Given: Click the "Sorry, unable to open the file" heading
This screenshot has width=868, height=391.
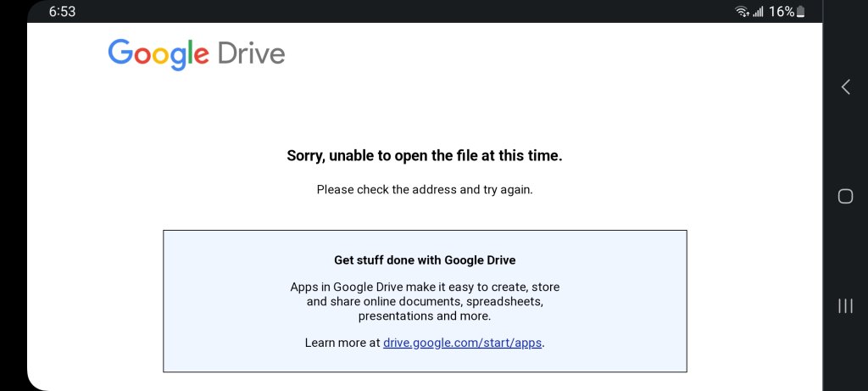Looking at the screenshot, I should pyautogui.click(x=425, y=156).
